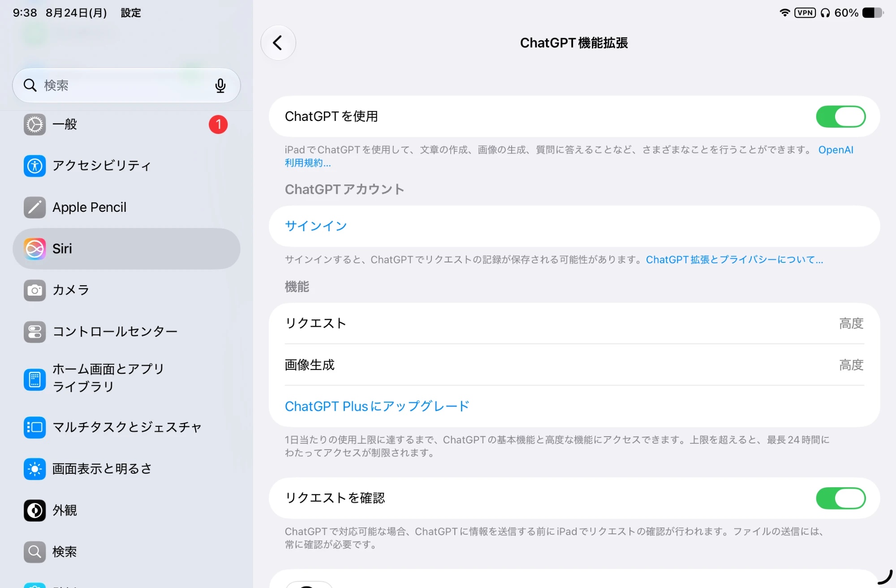Viewport: 896px width, 588px height.
Task: Tap the ChatGPT機能拡張 page title
Action: 574,43
